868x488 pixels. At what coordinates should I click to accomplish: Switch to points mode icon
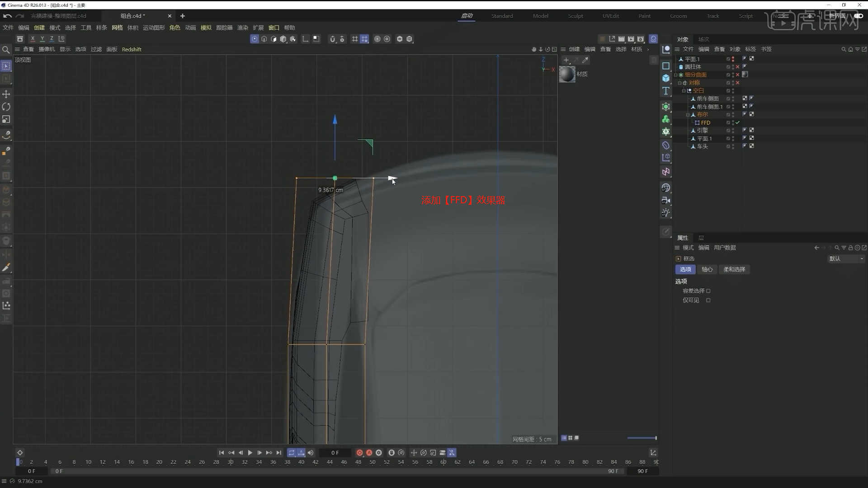pyautogui.click(x=255, y=39)
